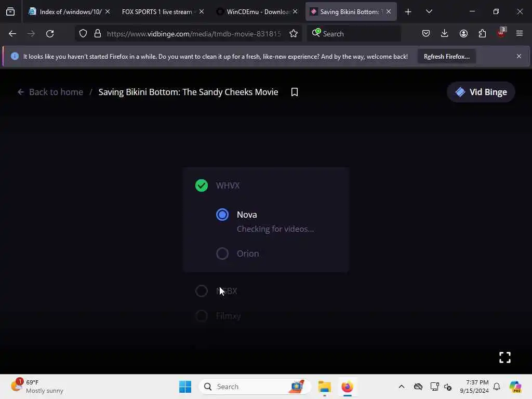The height and width of the screenshot is (399, 532).
Task: Show hidden system tray icons
Action: pos(402,387)
